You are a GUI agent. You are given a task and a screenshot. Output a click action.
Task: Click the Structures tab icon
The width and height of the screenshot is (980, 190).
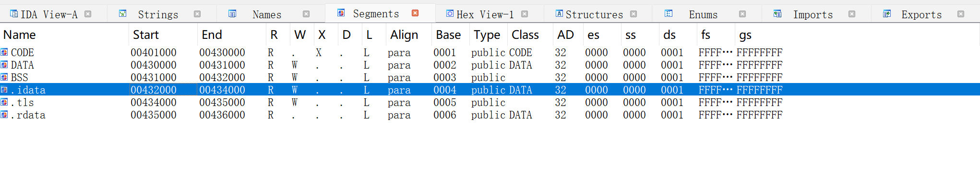coord(559,14)
